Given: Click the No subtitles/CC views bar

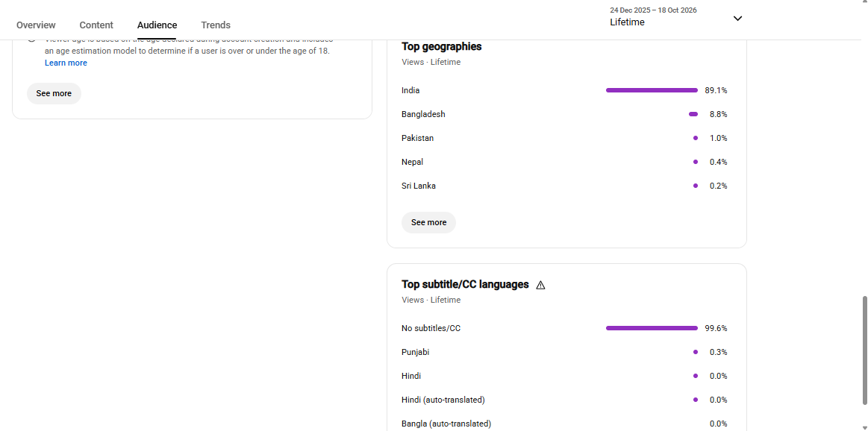Looking at the screenshot, I should (652, 328).
